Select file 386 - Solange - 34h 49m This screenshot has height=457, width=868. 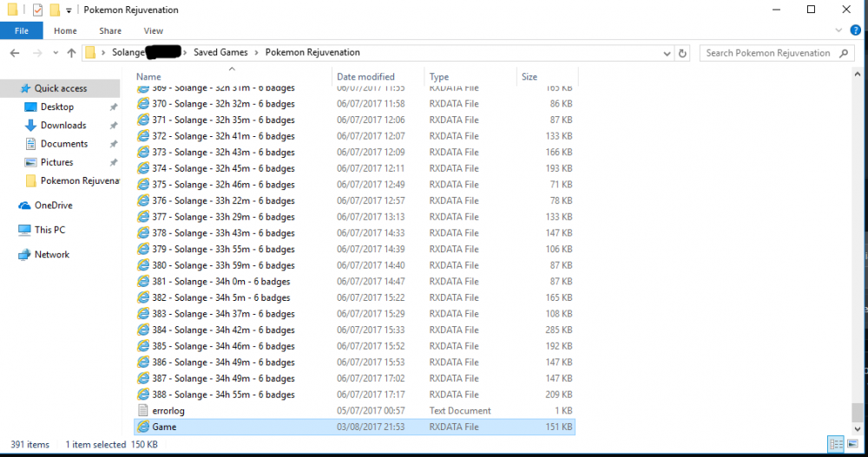pyautogui.click(x=354, y=362)
